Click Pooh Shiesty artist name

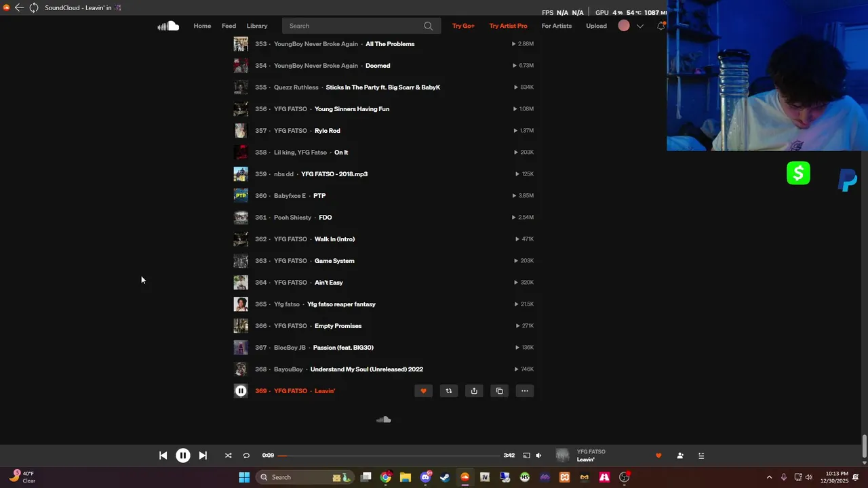[292, 218]
